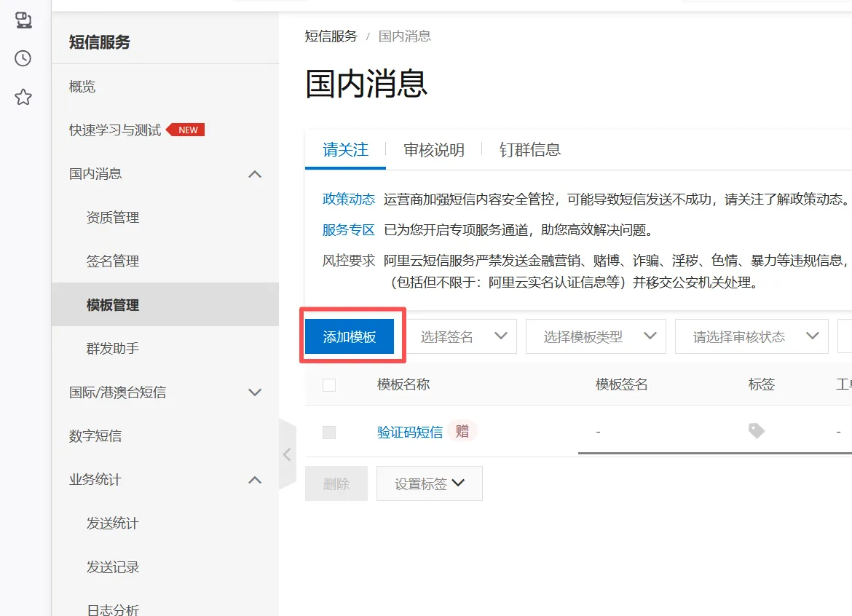
Task: Collapse the sidebar using the arrow handle
Action: pyautogui.click(x=288, y=454)
